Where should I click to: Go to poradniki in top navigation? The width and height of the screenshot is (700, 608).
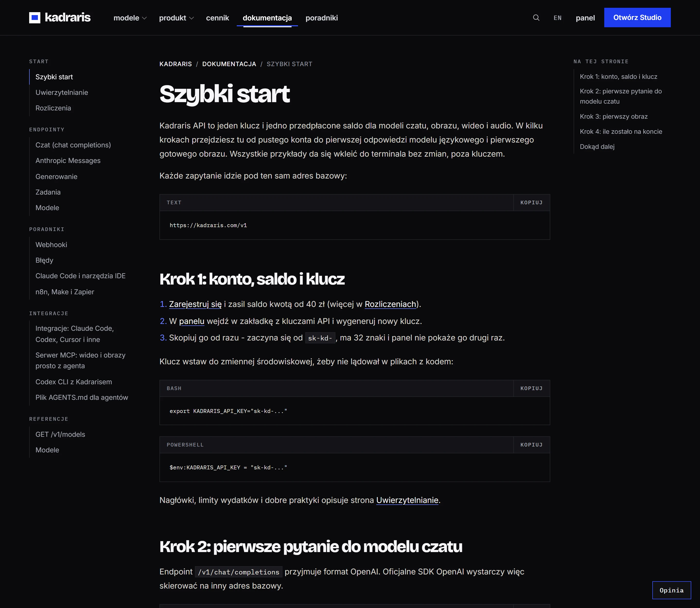322,18
